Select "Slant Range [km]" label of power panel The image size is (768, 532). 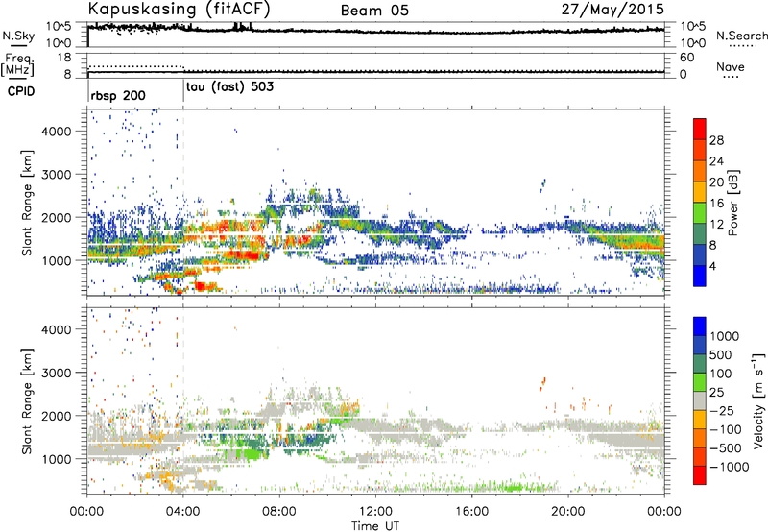click(27, 203)
